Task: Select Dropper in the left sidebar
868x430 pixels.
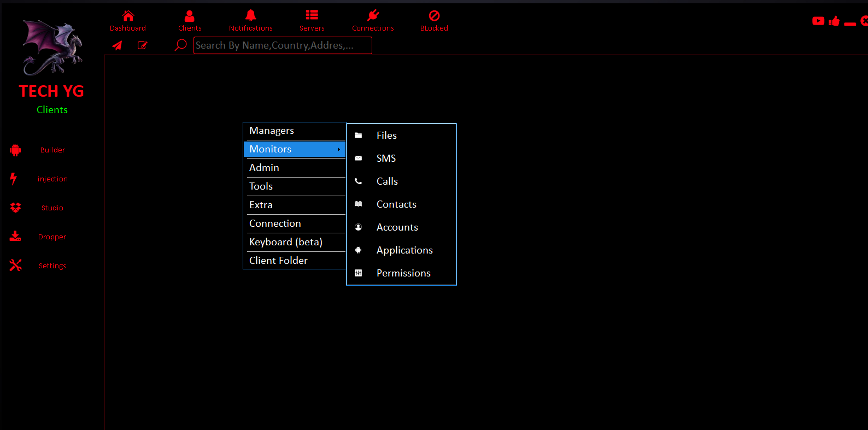Action: [52, 237]
